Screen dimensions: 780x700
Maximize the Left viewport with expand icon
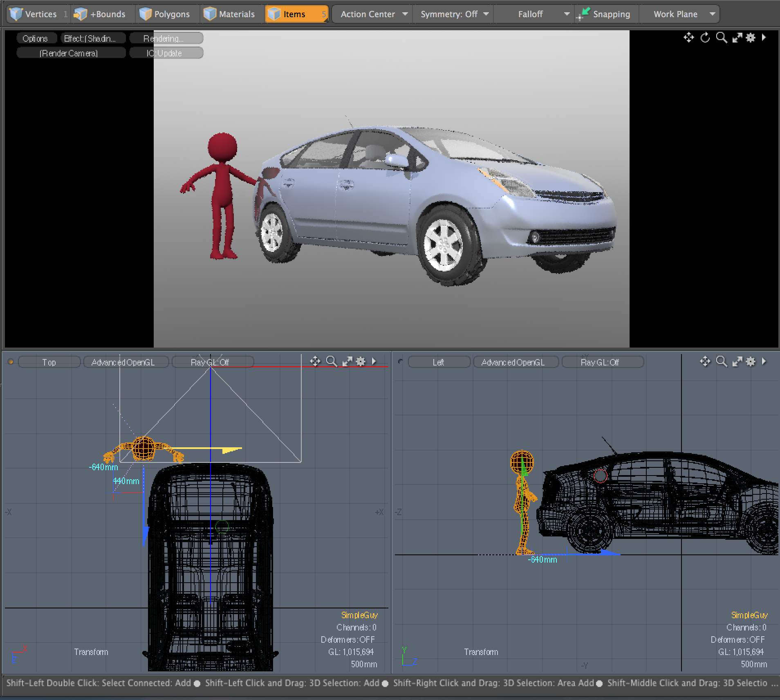tap(737, 361)
